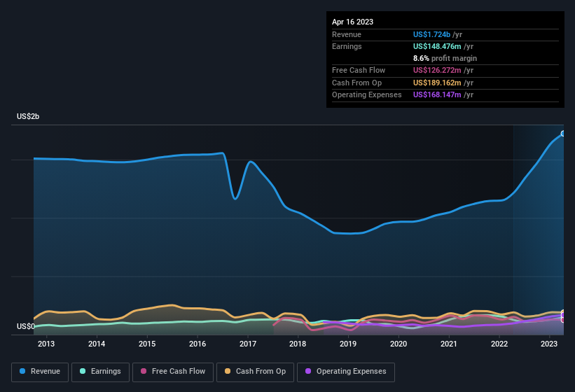Click the 2019 x-axis label
This screenshot has height=392, width=575.
tap(348, 344)
